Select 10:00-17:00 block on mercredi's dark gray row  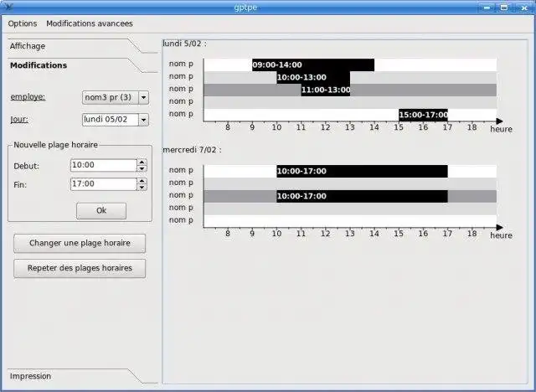(362, 196)
